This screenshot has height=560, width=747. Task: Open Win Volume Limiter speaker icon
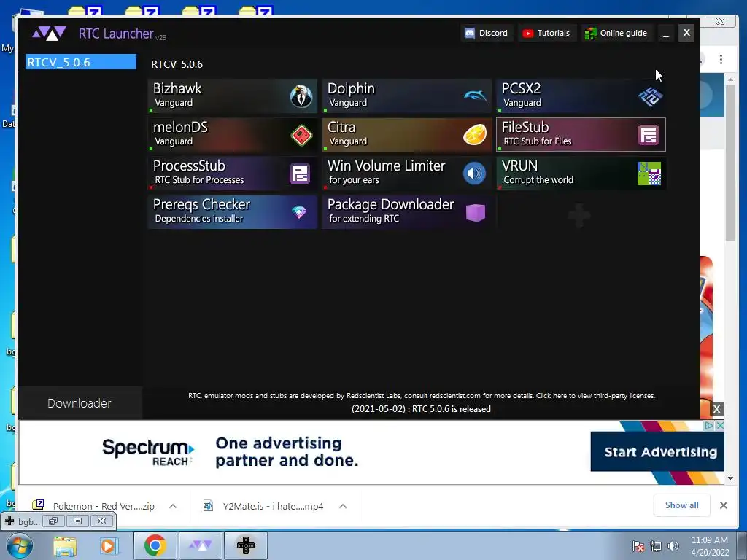pyautogui.click(x=474, y=174)
